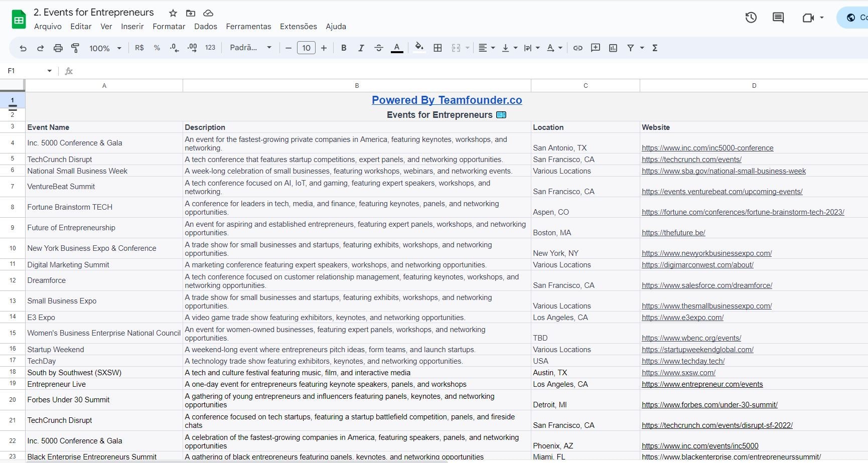
Task: Open the Inserir menu
Action: [132, 27]
